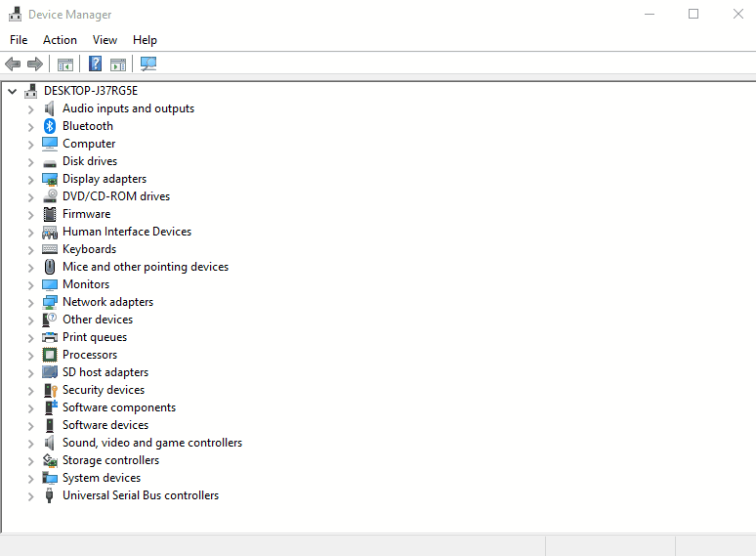This screenshot has height=556, width=756.
Task: Expand the Computer node chevron
Action: click(x=31, y=145)
